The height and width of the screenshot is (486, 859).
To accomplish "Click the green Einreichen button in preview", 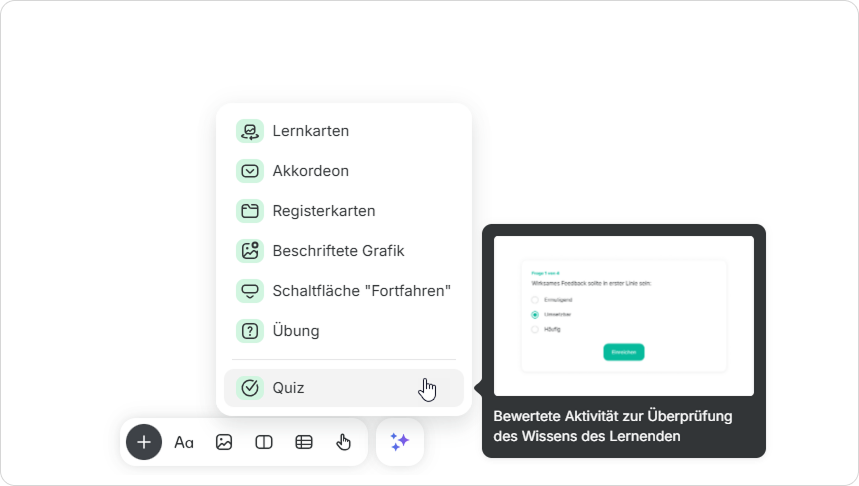I will point(623,352).
